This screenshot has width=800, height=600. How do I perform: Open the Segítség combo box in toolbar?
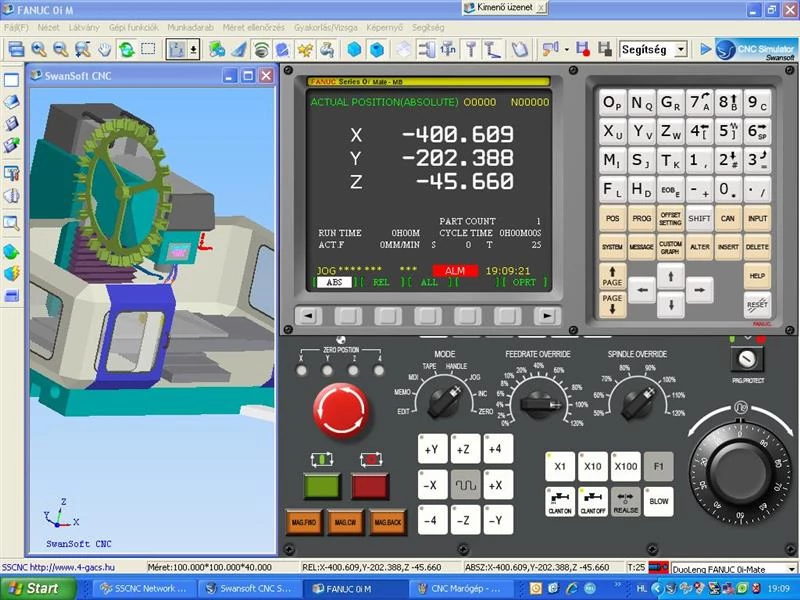coord(653,49)
